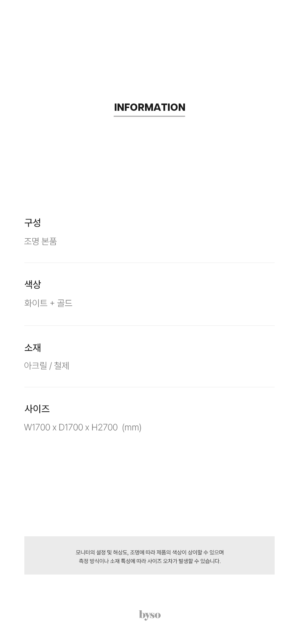This screenshot has height=644, width=299.
Task: Select the 소재 section label
Action: (33, 347)
